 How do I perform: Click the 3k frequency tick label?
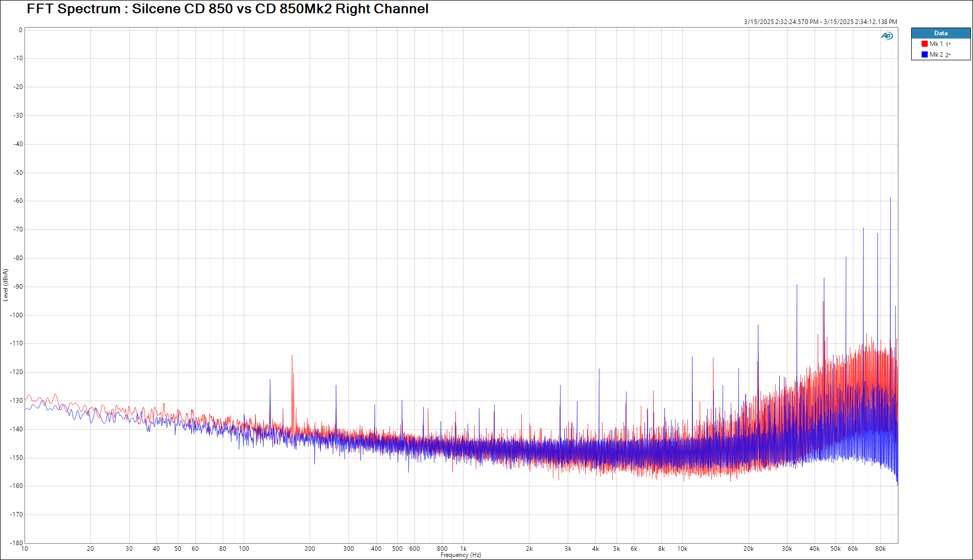[568, 549]
